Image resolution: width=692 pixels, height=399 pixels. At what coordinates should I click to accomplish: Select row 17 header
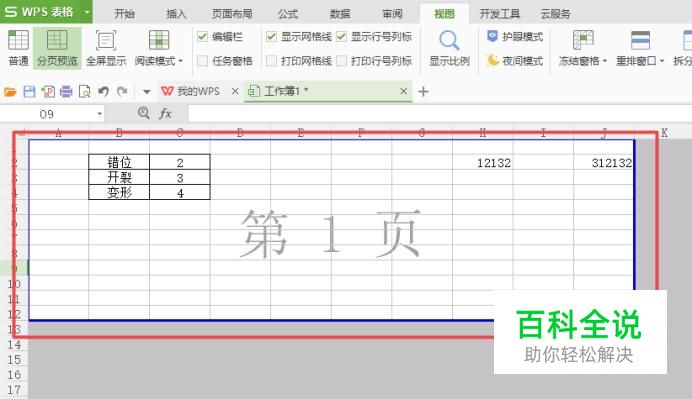coord(14,390)
